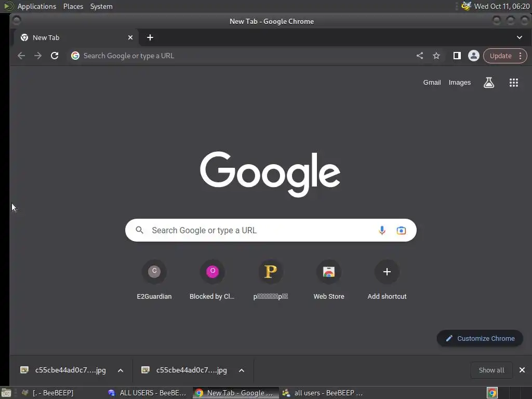Open the E2Guardian shortcut
This screenshot has width=532, height=399.
pyautogui.click(x=154, y=280)
